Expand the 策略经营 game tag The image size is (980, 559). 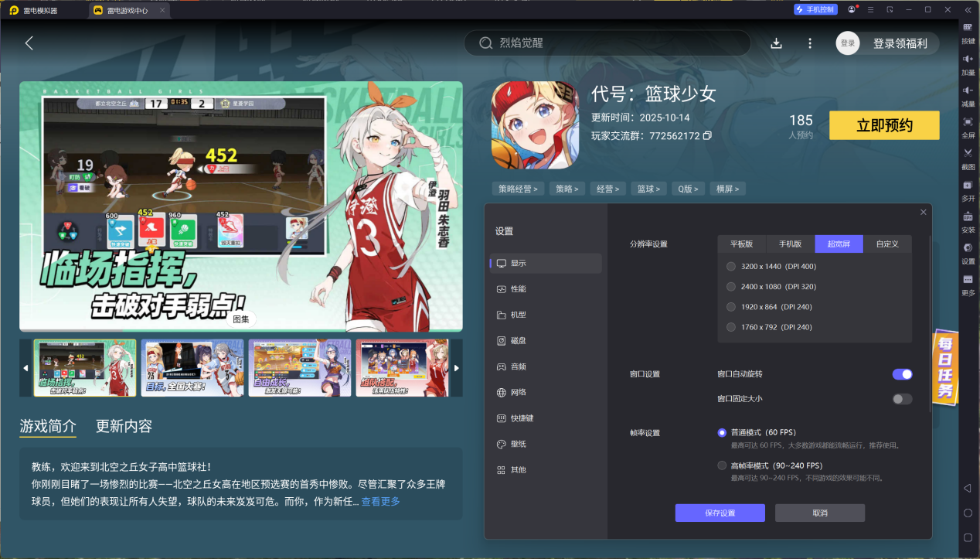518,188
